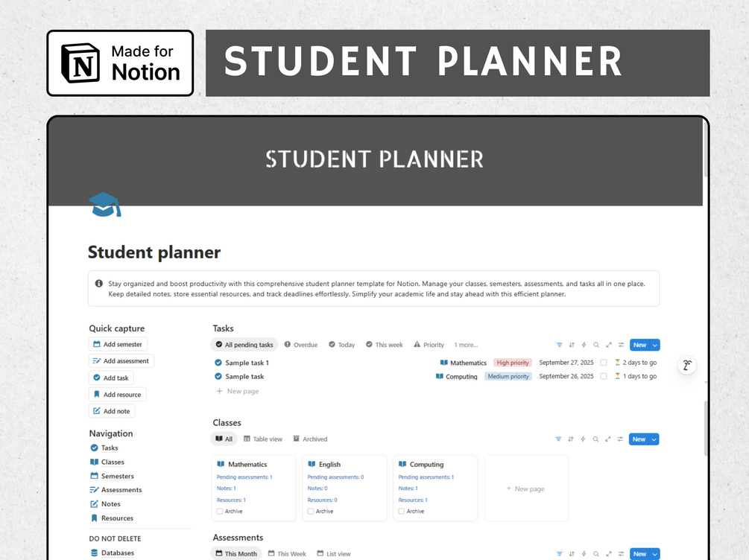Open dropdown arrow beside Tasks New button

[655, 345]
